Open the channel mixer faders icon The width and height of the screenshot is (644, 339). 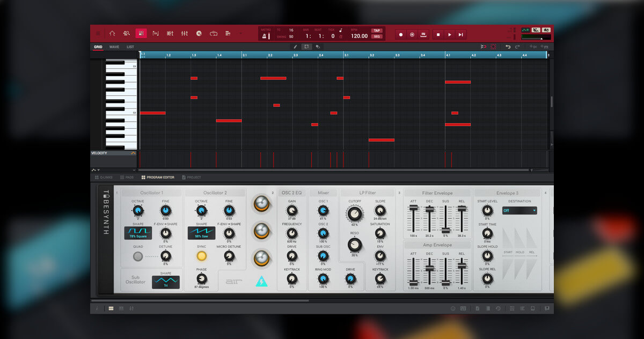(x=185, y=34)
